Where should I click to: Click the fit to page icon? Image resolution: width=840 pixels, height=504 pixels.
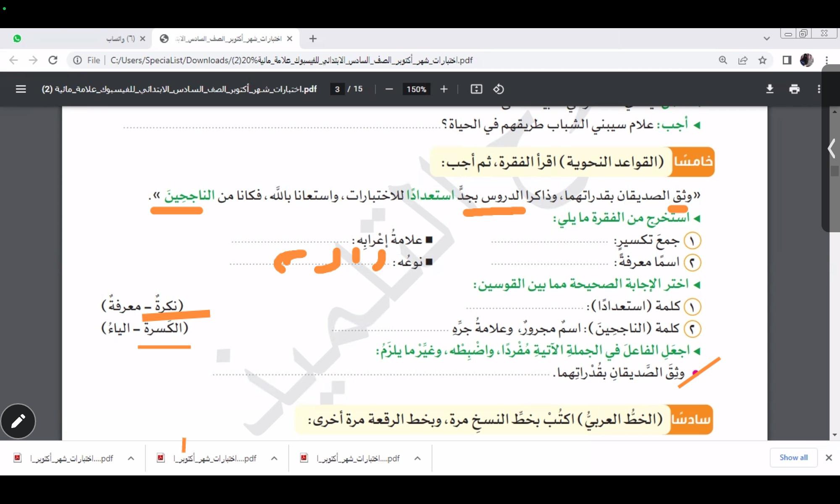tap(476, 89)
